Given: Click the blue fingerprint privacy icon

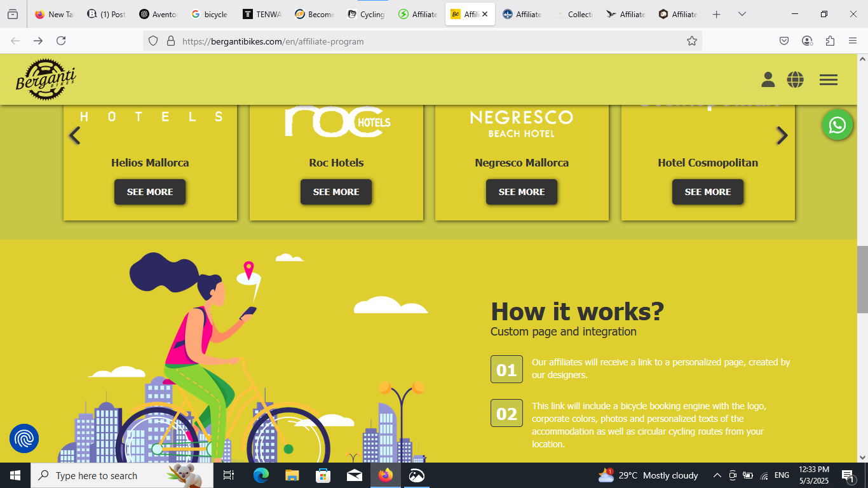Looking at the screenshot, I should coord(24,438).
